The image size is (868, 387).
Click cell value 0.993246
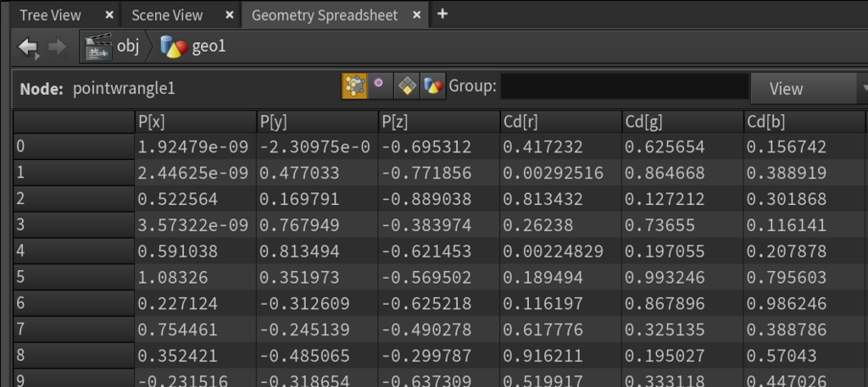click(665, 278)
